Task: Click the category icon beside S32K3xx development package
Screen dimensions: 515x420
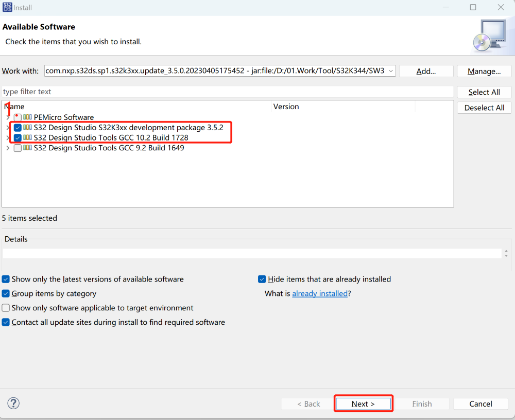Action: (28, 128)
